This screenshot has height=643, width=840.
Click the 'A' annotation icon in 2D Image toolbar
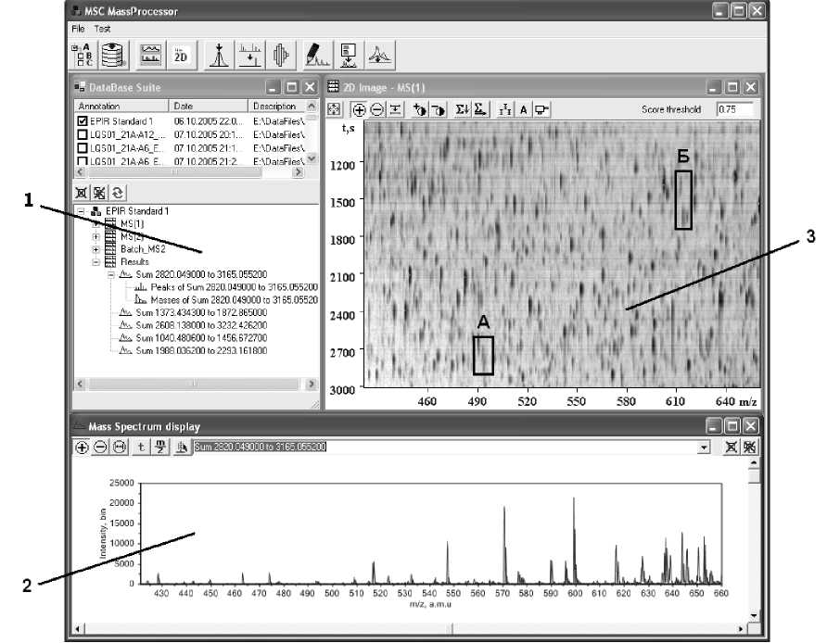tap(524, 109)
